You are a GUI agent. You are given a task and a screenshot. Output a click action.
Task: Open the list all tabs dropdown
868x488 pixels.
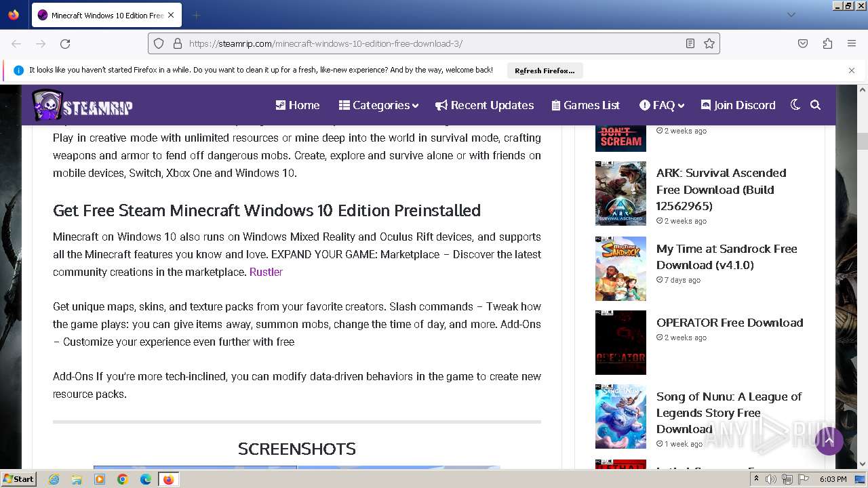click(x=791, y=15)
